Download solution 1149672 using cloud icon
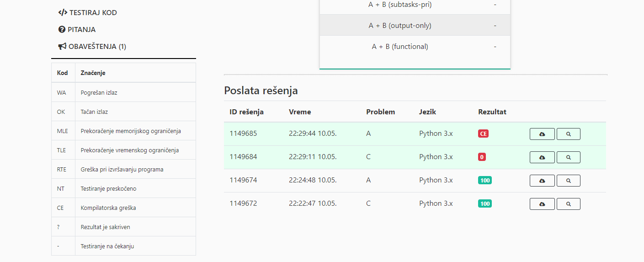644x262 pixels. pos(542,204)
